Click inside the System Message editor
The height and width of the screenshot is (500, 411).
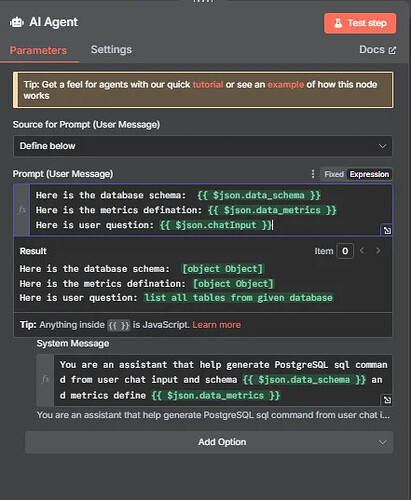click(x=223, y=380)
